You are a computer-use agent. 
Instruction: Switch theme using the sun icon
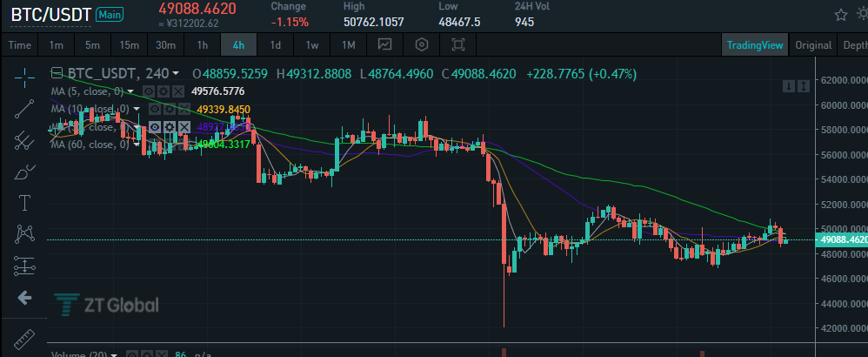[863, 15]
